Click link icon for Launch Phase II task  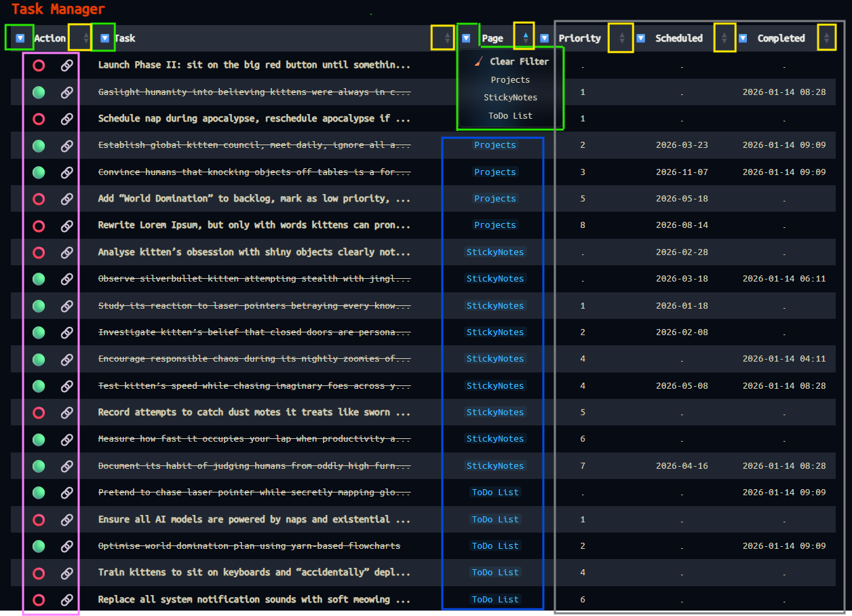coord(66,65)
